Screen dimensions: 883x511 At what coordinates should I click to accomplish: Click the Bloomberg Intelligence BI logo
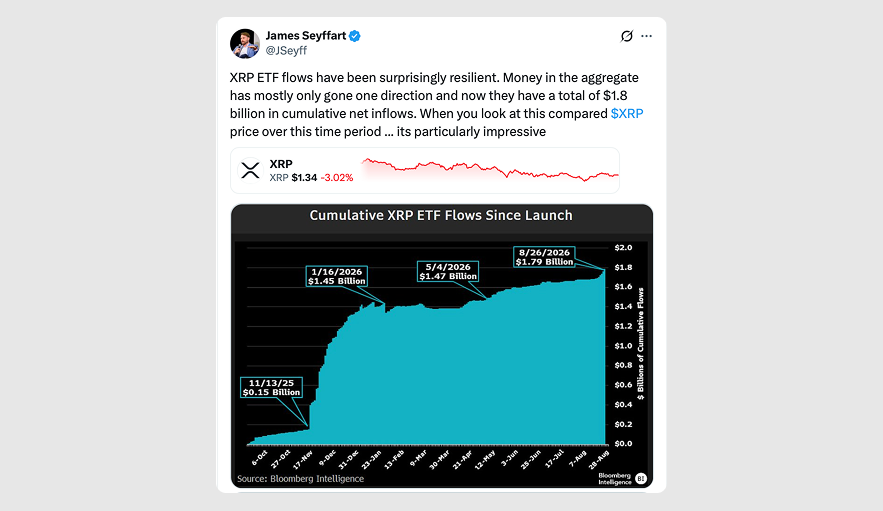tap(640, 478)
